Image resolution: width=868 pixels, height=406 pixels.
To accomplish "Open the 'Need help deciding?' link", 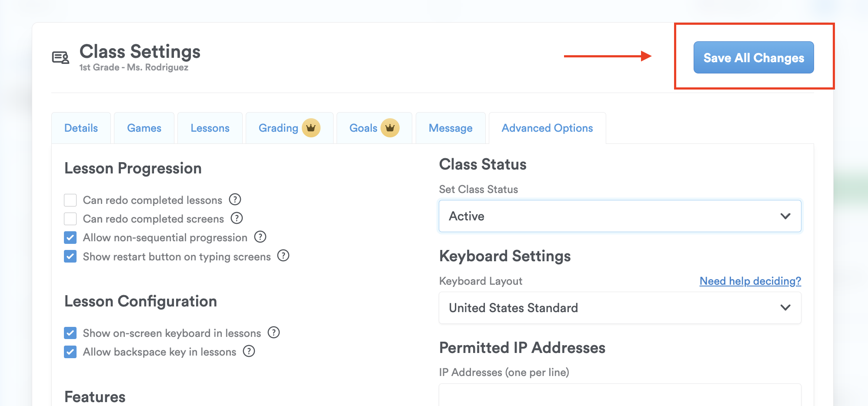I will point(750,281).
